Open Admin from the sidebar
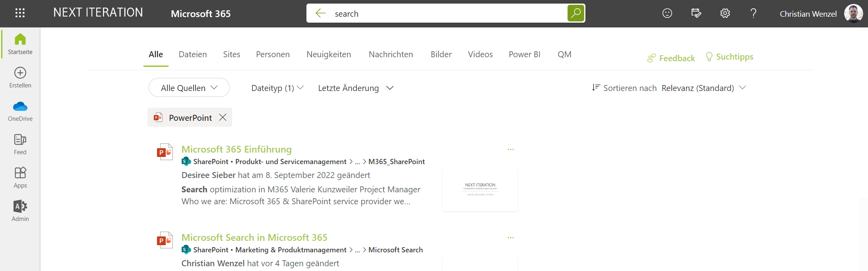The image size is (868, 271). [x=20, y=211]
